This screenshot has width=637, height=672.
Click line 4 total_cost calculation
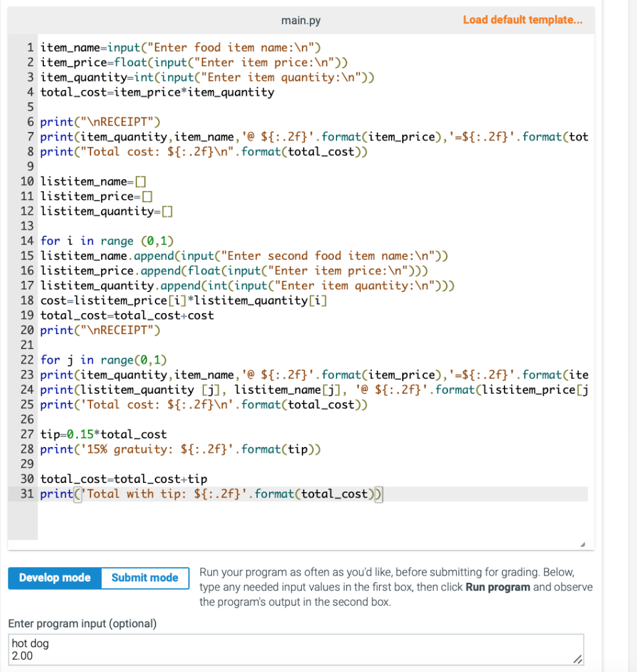[157, 92]
